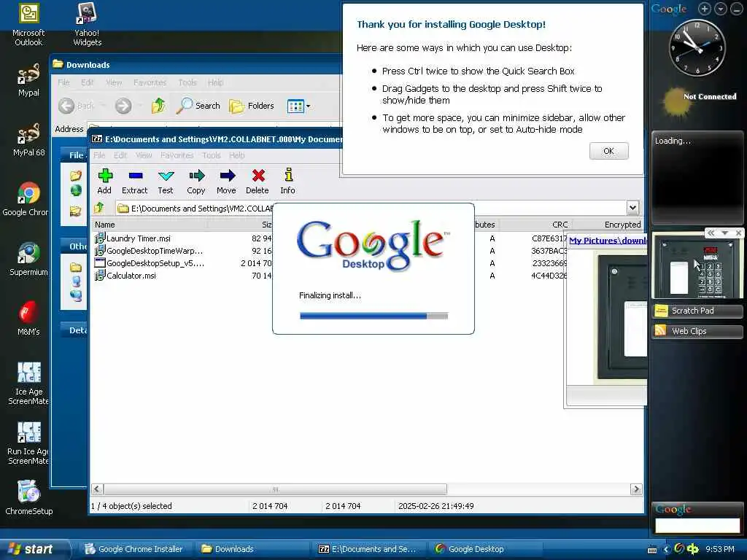Click Search in the Downloads window toolbar
Screen dimensions: 747x560
tap(198, 106)
